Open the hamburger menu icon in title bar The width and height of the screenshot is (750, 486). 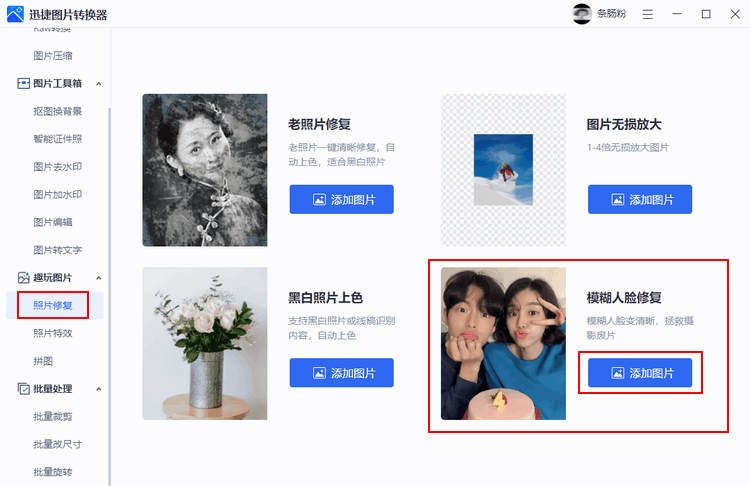click(x=648, y=14)
